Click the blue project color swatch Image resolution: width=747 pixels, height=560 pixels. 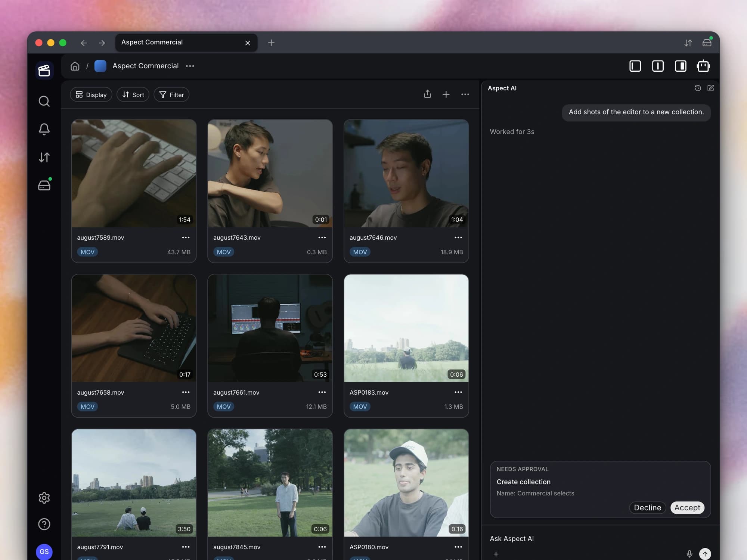pyautogui.click(x=100, y=66)
